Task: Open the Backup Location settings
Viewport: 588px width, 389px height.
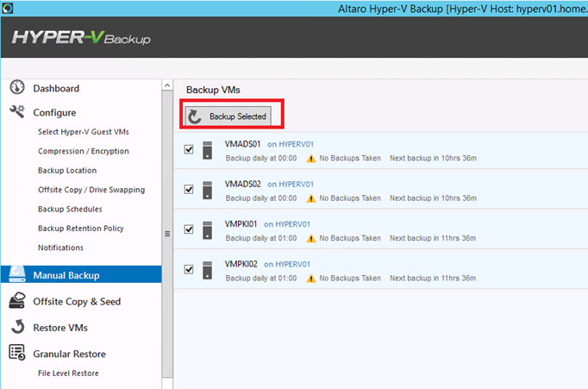Action: click(x=67, y=171)
